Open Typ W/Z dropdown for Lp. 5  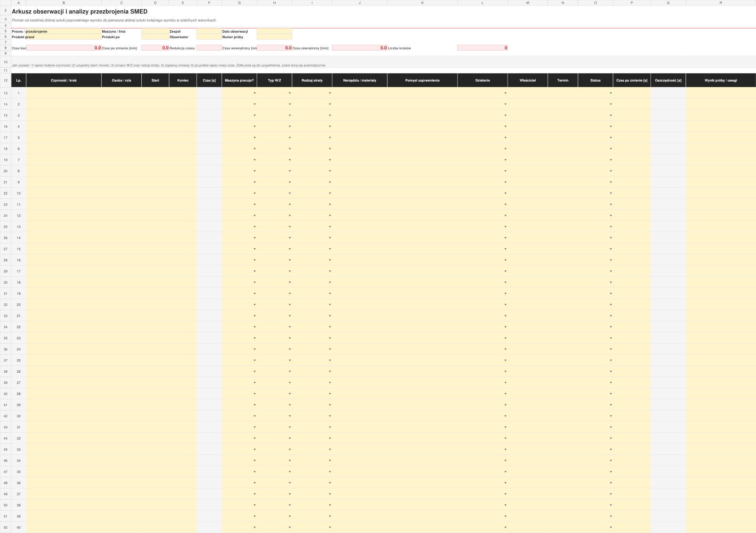290,138
